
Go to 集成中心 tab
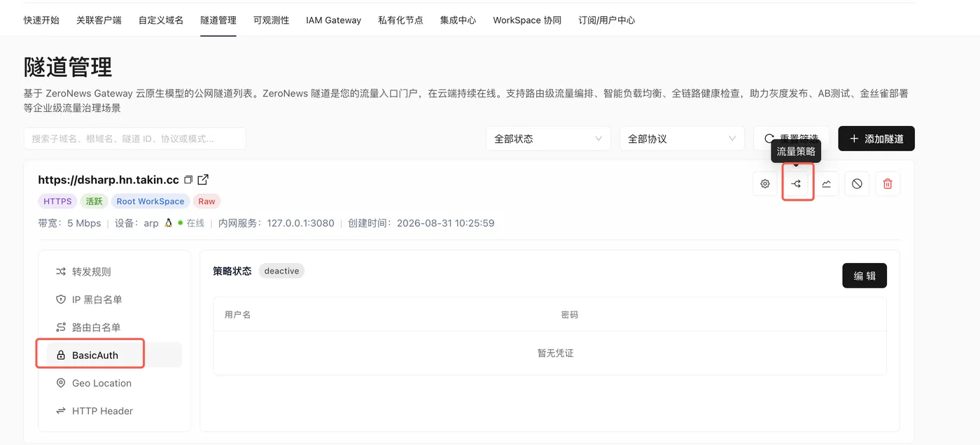pos(458,20)
